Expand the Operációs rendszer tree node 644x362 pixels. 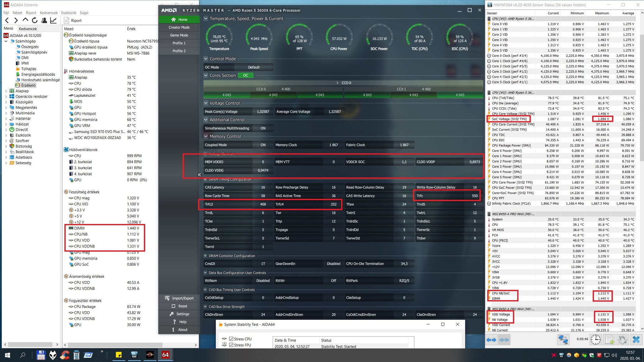coord(6,97)
